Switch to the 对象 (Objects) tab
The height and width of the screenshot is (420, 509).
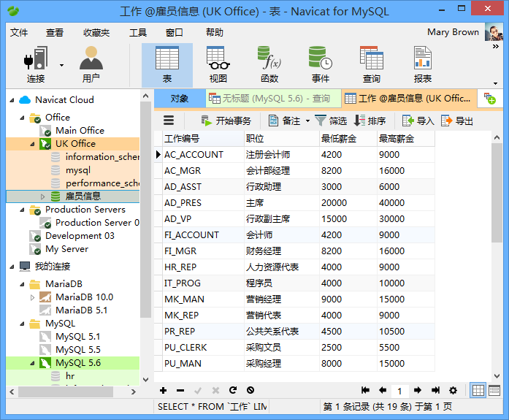(180, 99)
